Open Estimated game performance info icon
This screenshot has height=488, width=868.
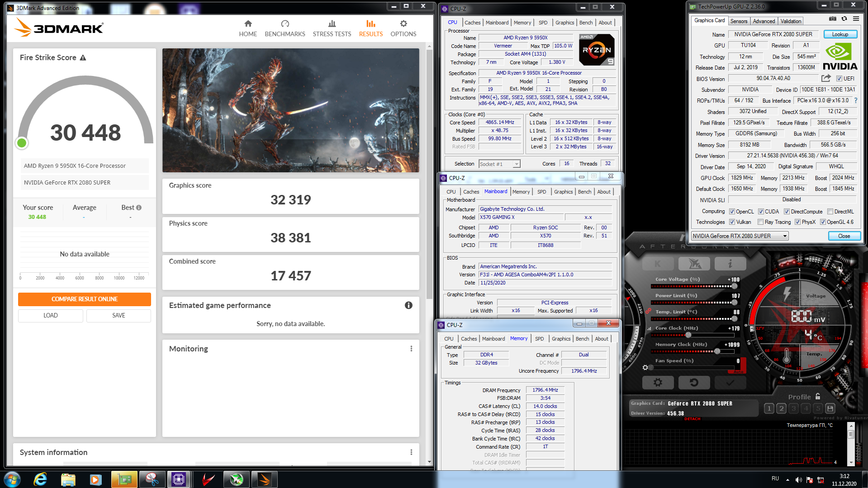[x=408, y=305]
